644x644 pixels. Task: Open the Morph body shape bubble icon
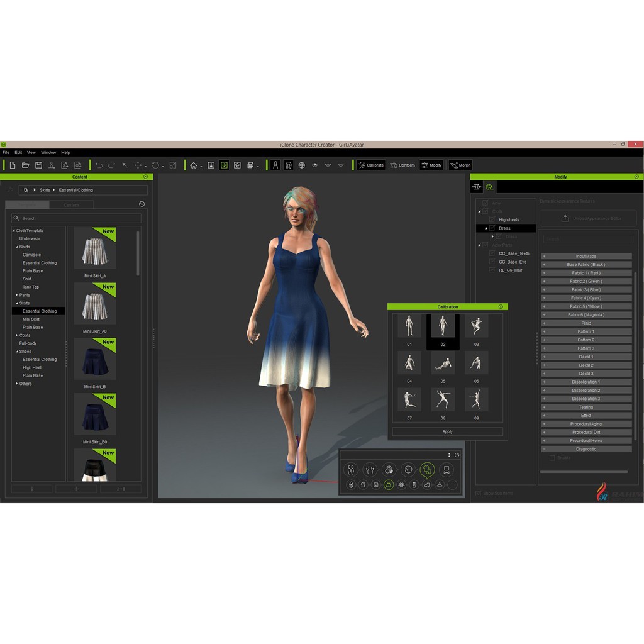(369, 469)
